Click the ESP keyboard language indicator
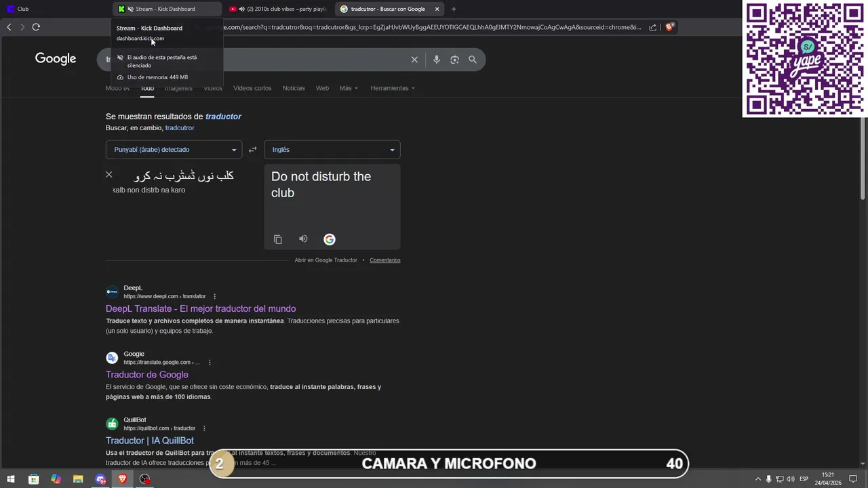868x488 pixels. tap(804, 479)
